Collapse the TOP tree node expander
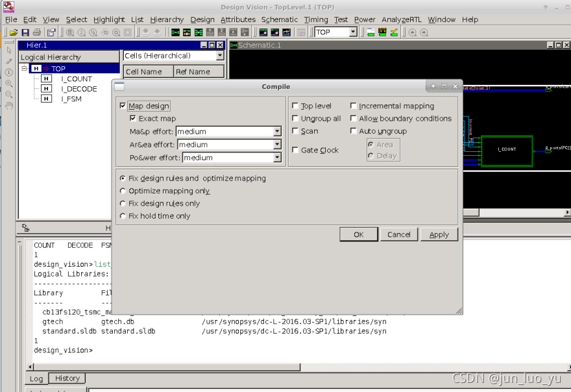Image resolution: width=571 pixels, height=392 pixels. [25, 69]
